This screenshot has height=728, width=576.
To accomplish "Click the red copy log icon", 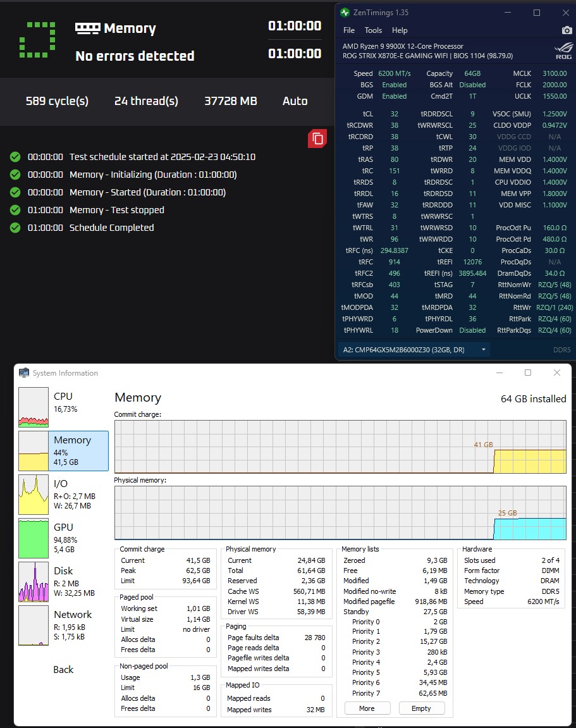I will coord(317,139).
